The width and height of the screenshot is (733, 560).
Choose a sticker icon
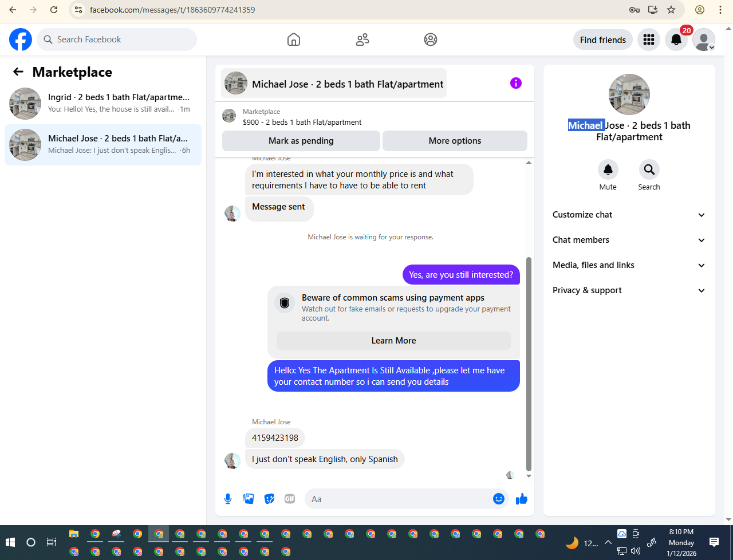(269, 499)
